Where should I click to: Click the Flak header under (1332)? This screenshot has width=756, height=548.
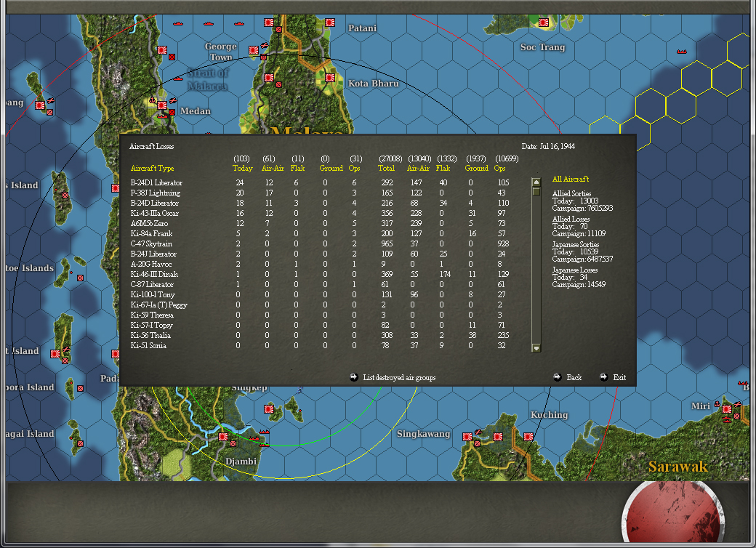pos(443,168)
